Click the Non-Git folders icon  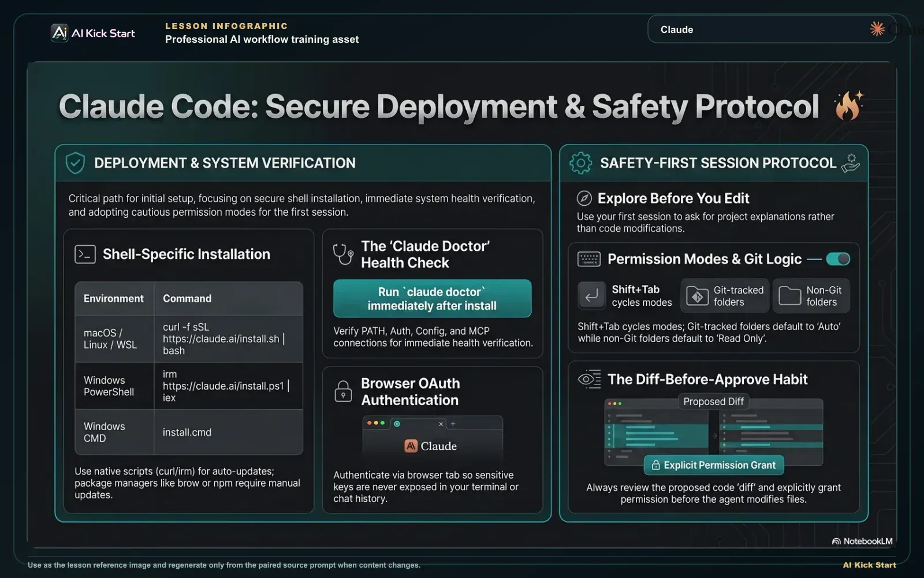(x=789, y=296)
